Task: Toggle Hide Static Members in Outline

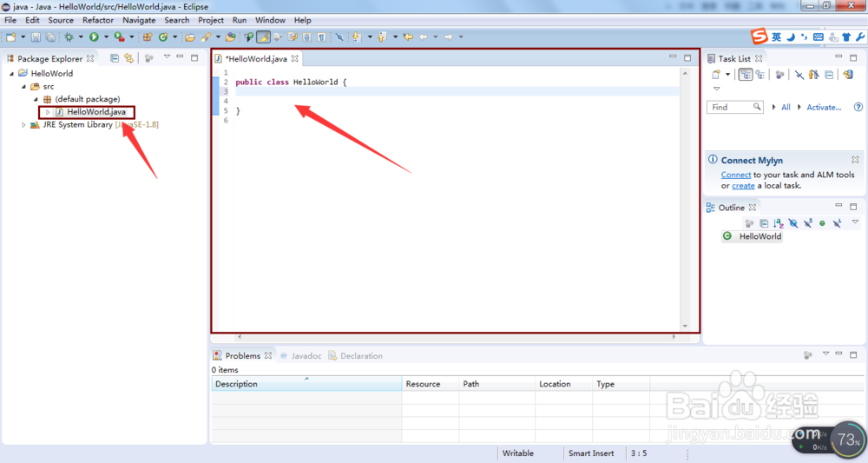Action: [x=807, y=223]
